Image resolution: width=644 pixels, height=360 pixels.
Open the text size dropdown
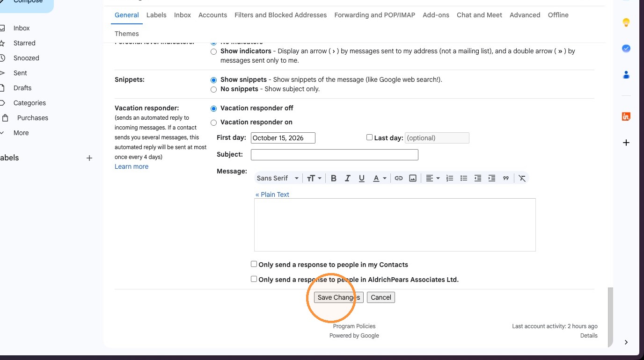pyautogui.click(x=314, y=178)
